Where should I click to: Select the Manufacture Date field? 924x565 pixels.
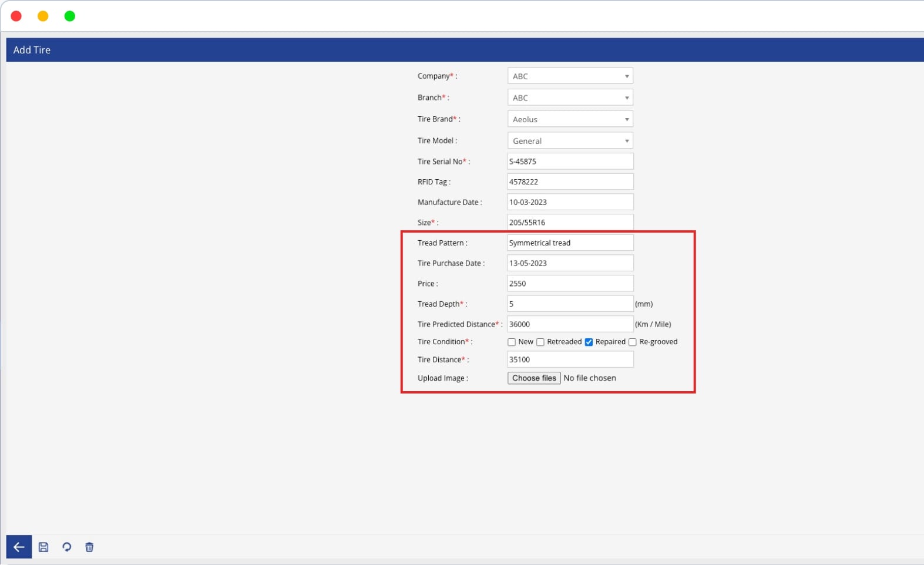pos(570,202)
